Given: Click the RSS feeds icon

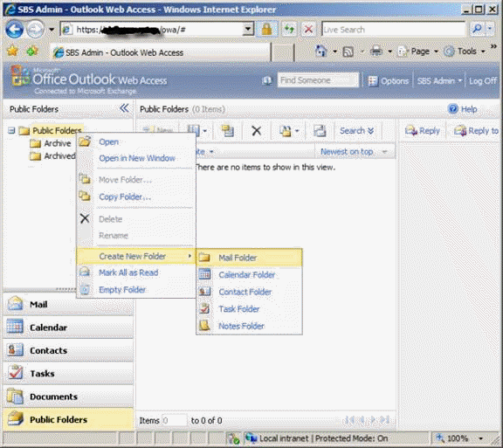Looking at the screenshot, I should tap(348, 52).
